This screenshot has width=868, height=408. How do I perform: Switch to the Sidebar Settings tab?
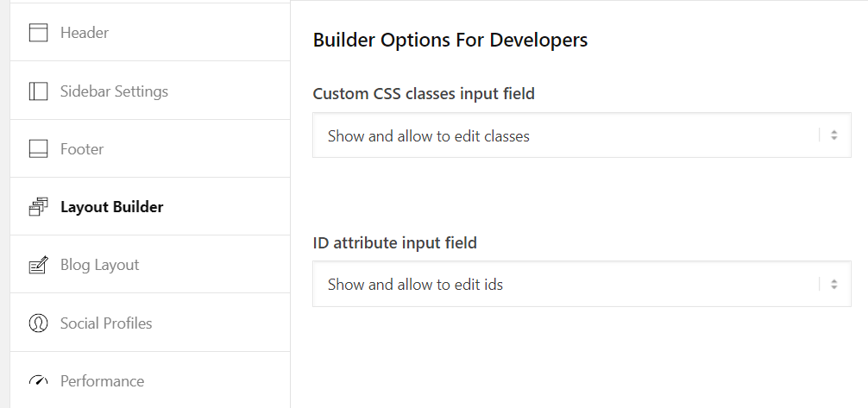(150, 91)
